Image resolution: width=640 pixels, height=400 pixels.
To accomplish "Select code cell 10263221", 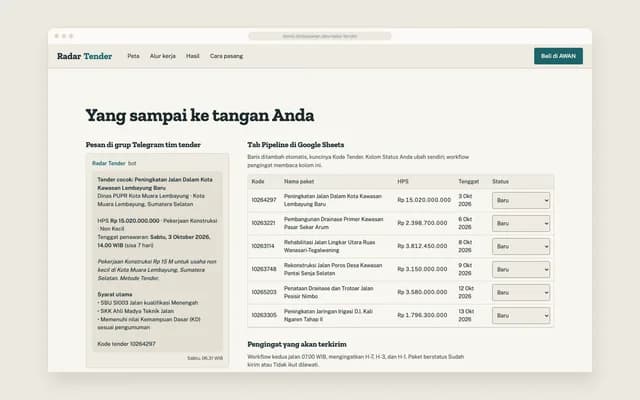I will pyautogui.click(x=263, y=223).
